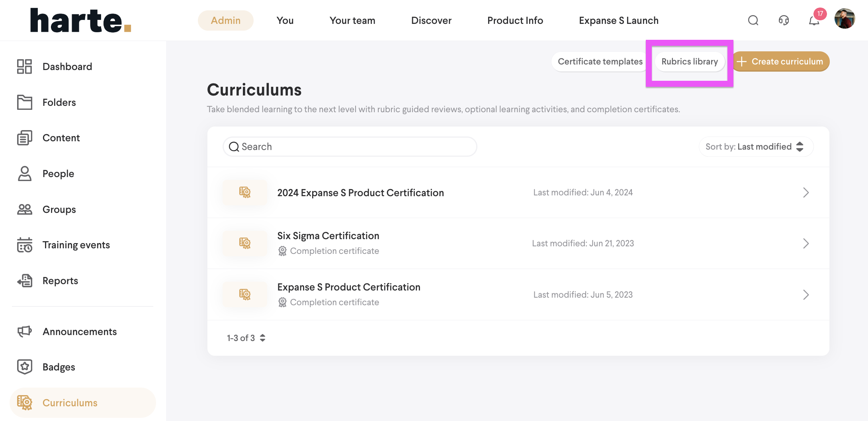Open 2024 Expanse S Product Certification chevron
This screenshot has height=421, width=868.
[x=806, y=193]
